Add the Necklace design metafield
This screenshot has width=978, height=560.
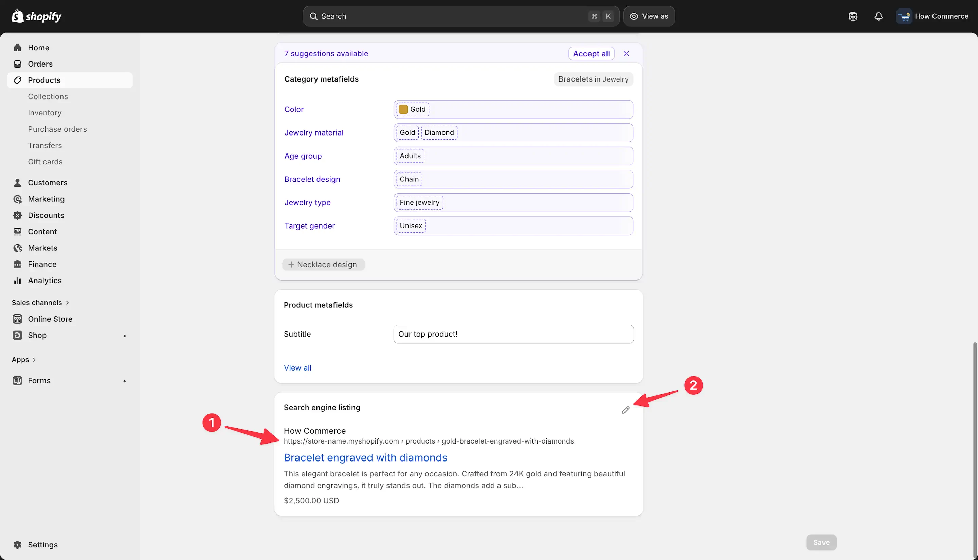(x=323, y=265)
